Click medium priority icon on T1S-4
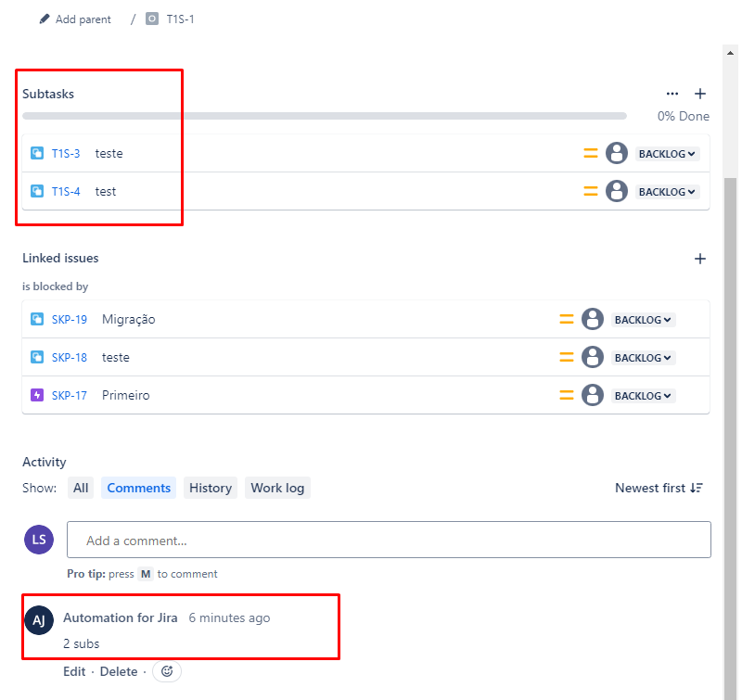The image size is (742, 700). tap(590, 191)
